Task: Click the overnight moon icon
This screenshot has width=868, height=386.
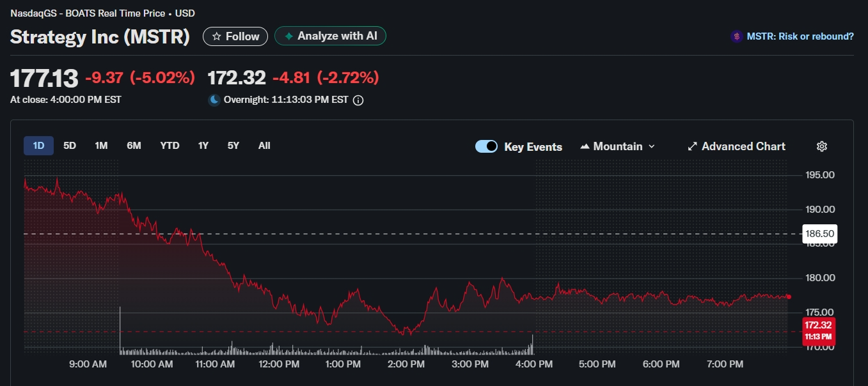Action: pyautogui.click(x=214, y=100)
